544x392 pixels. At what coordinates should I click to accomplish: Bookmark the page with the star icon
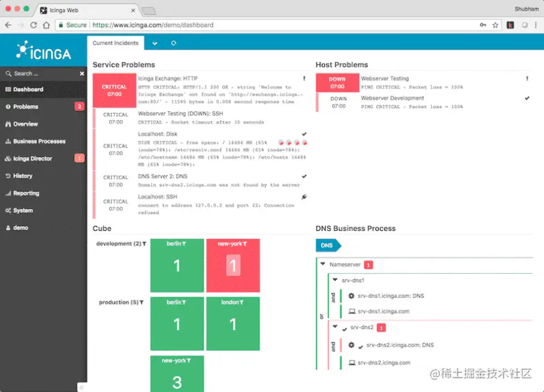pyautogui.click(x=496, y=25)
